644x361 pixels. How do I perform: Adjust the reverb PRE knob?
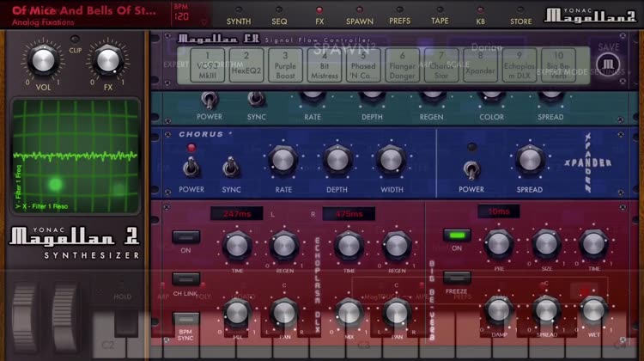click(x=499, y=244)
